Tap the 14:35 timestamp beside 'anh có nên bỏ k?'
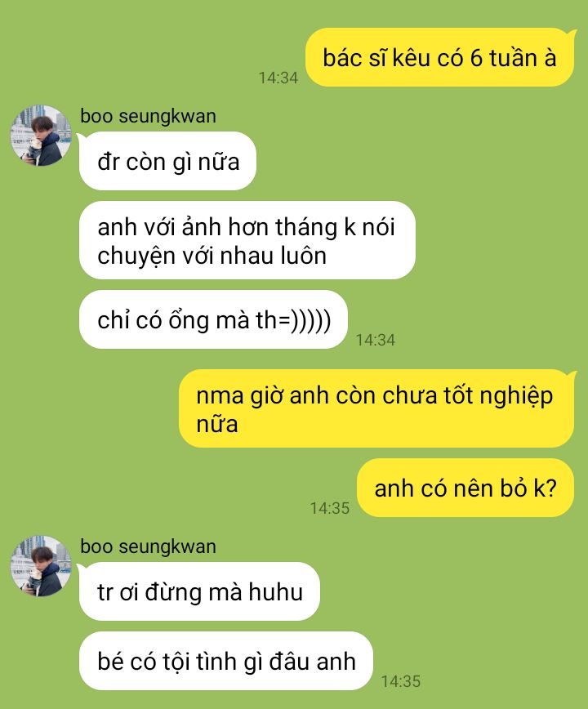Screen dimensions: 588x709 pos(329,508)
